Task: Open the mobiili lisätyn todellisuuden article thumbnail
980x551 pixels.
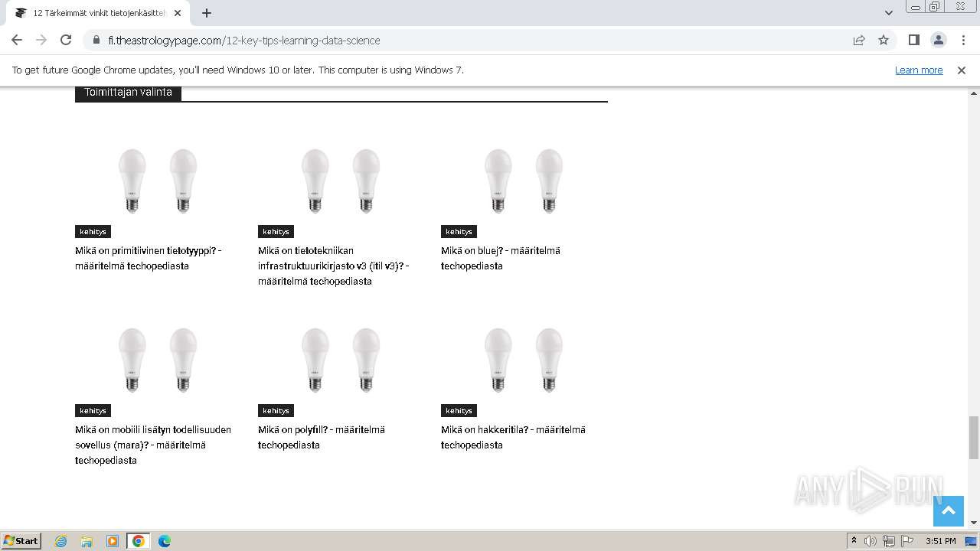Action: [x=158, y=360]
